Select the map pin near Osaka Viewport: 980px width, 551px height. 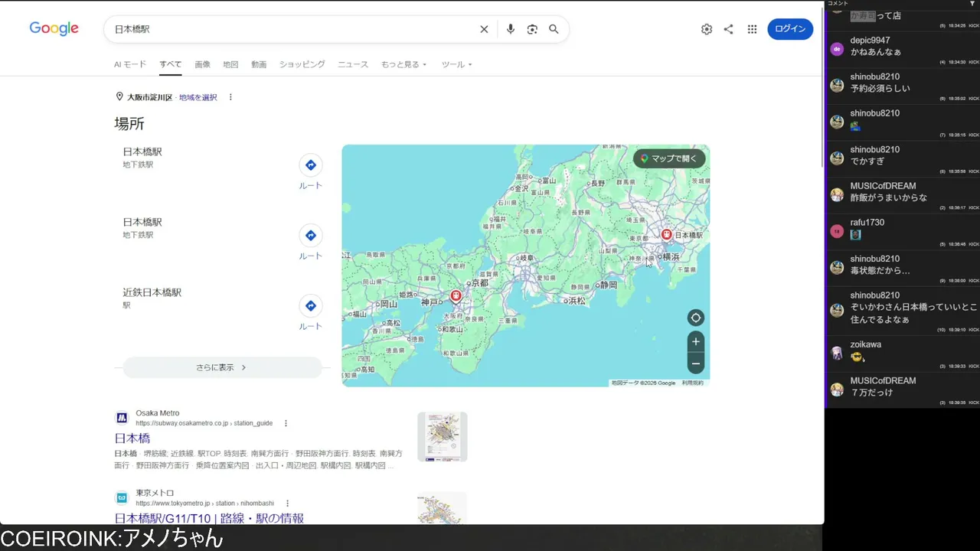456,295
